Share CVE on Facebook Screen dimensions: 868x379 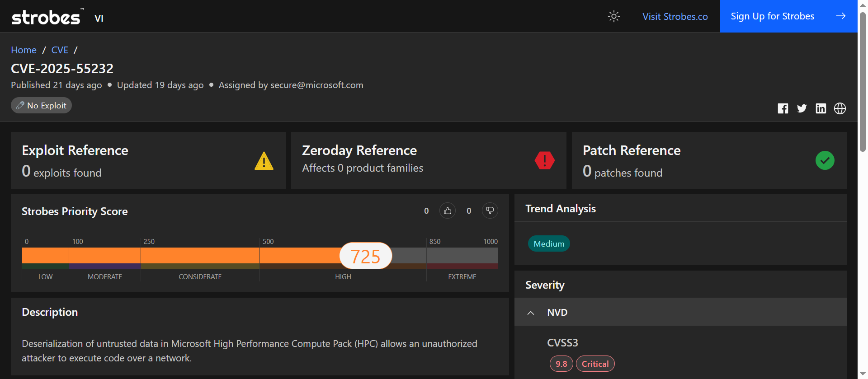pyautogui.click(x=783, y=108)
